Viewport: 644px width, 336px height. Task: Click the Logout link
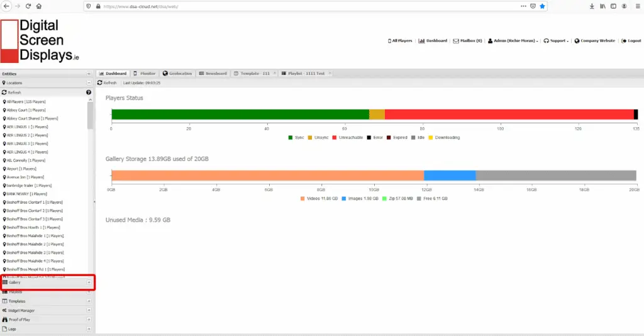pyautogui.click(x=631, y=41)
